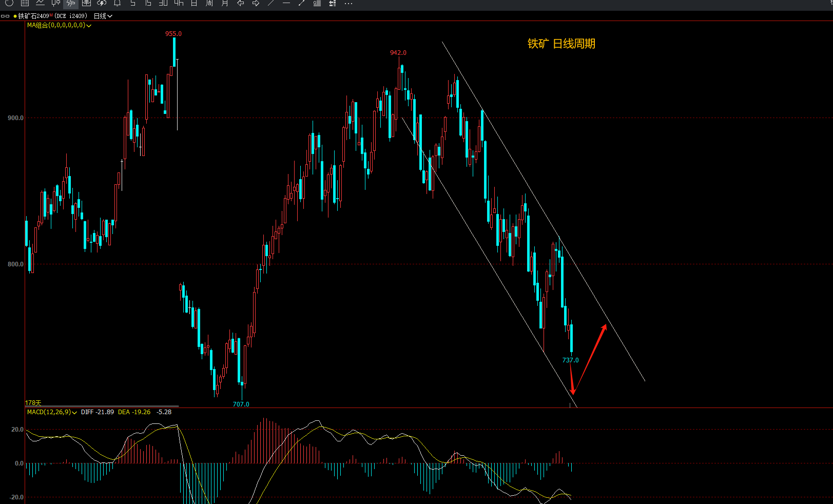Click the chain link icon beside symbol
This screenshot has width=833, height=504.
pyautogui.click(x=6, y=16)
